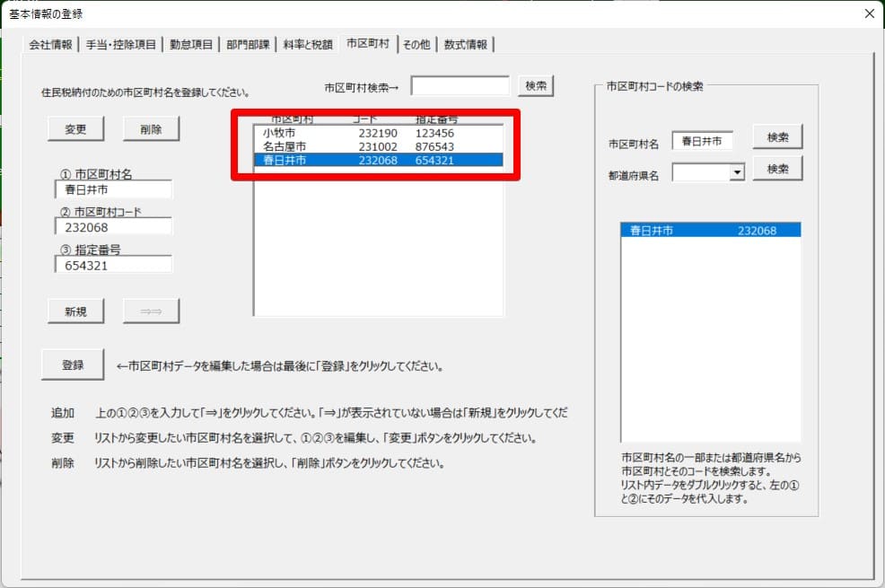Click the 変更 button

coord(75,129)
